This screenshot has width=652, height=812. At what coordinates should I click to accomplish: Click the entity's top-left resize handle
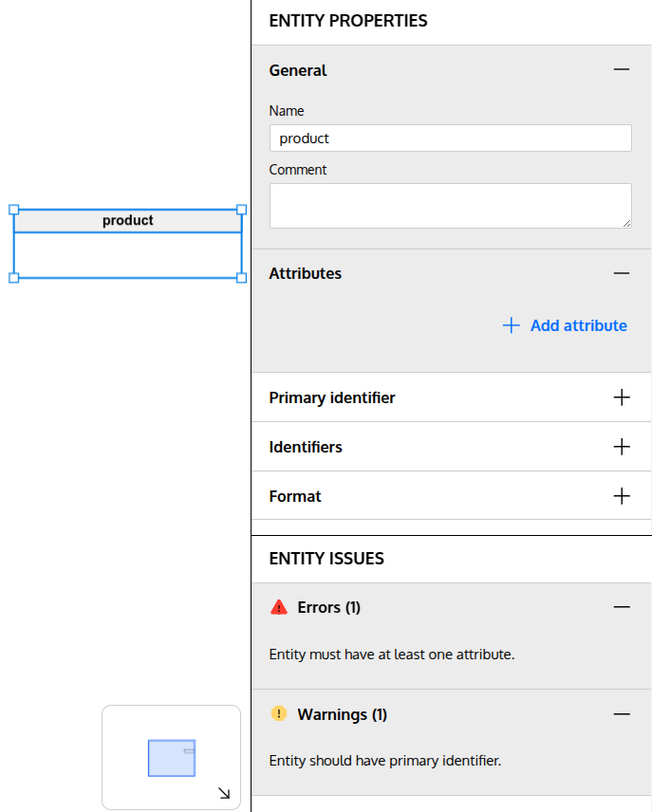[14, 210]
